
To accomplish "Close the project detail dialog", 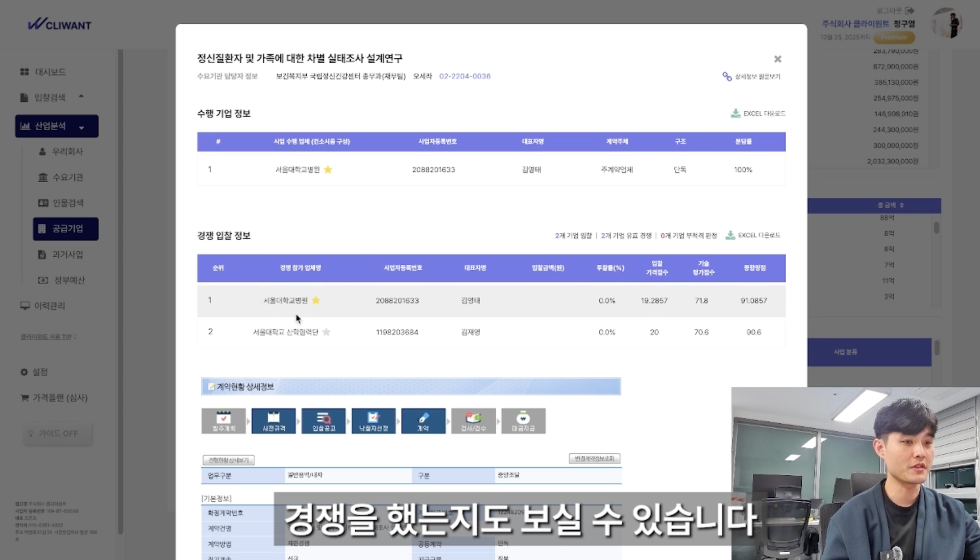I will point(777,59).
